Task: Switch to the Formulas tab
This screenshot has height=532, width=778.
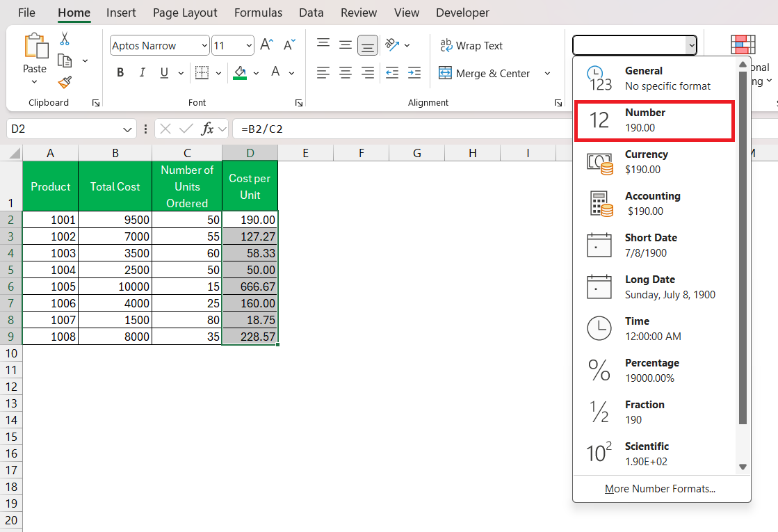Action: pyautogui.click(x=258, y=13)
